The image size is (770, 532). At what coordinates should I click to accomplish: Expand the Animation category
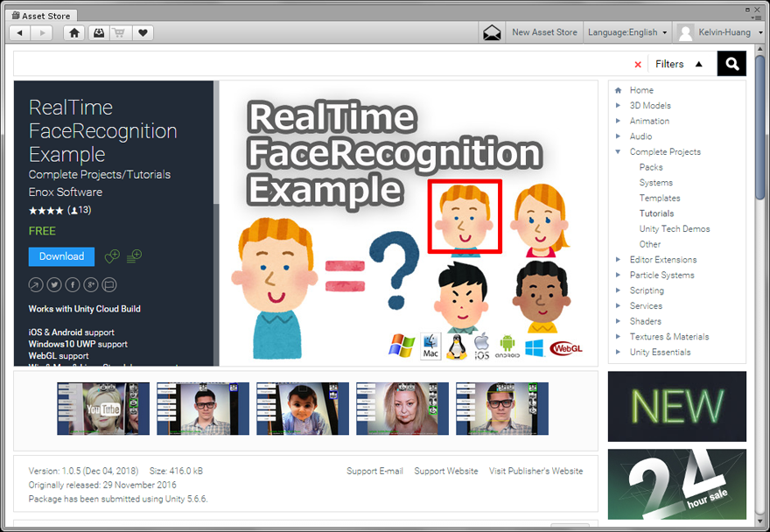tap(619, 121)
